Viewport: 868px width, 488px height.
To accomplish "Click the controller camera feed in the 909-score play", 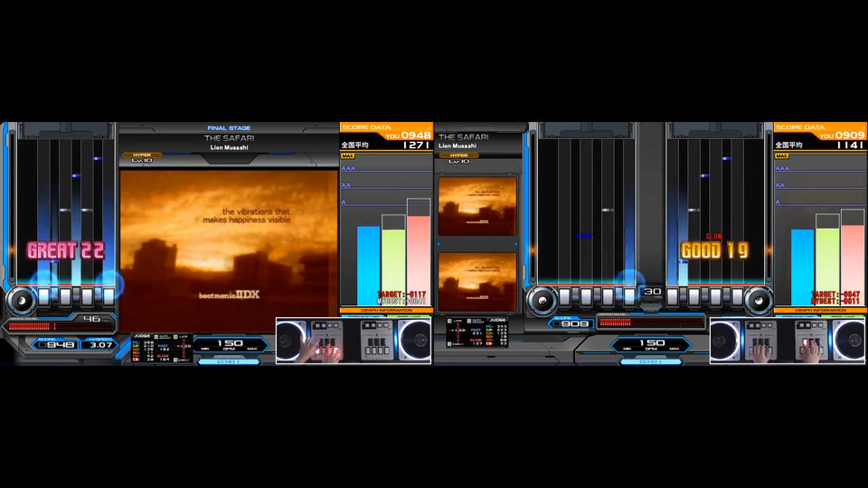I will pos(788,341).
